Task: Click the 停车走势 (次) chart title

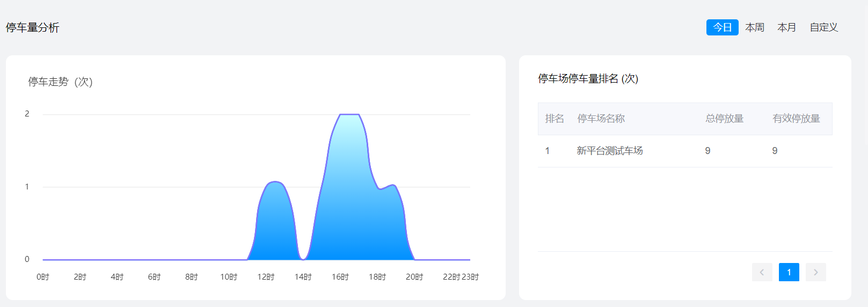Action: click(x=60, y=82)
